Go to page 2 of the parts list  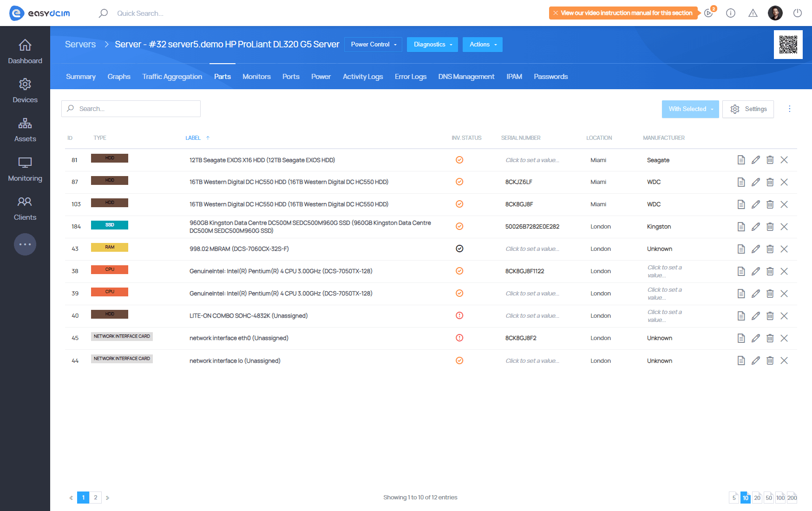(96, 498)
